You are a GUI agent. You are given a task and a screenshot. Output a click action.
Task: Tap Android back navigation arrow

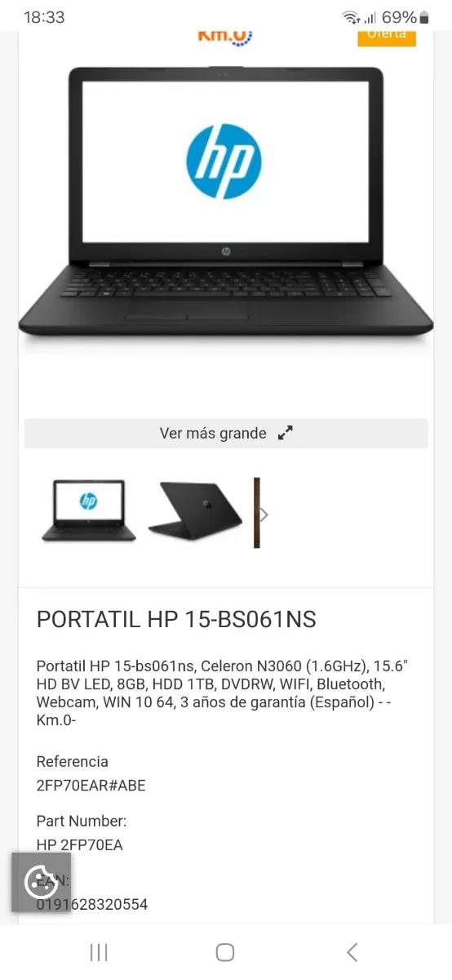tap(352, 951)
